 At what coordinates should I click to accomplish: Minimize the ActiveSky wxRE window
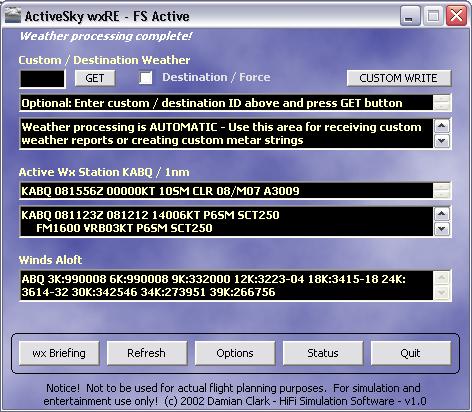click(409, 16)
